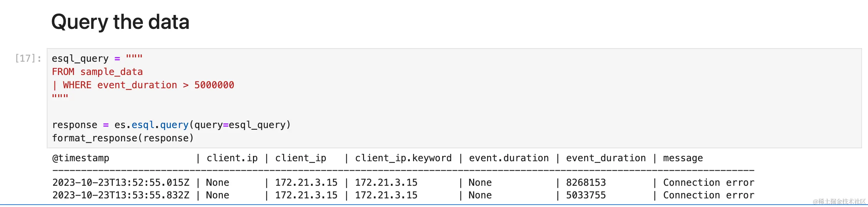Select the [17] cell execution prompt
This screenshot has height=207, width=868.
coord(28,59)
